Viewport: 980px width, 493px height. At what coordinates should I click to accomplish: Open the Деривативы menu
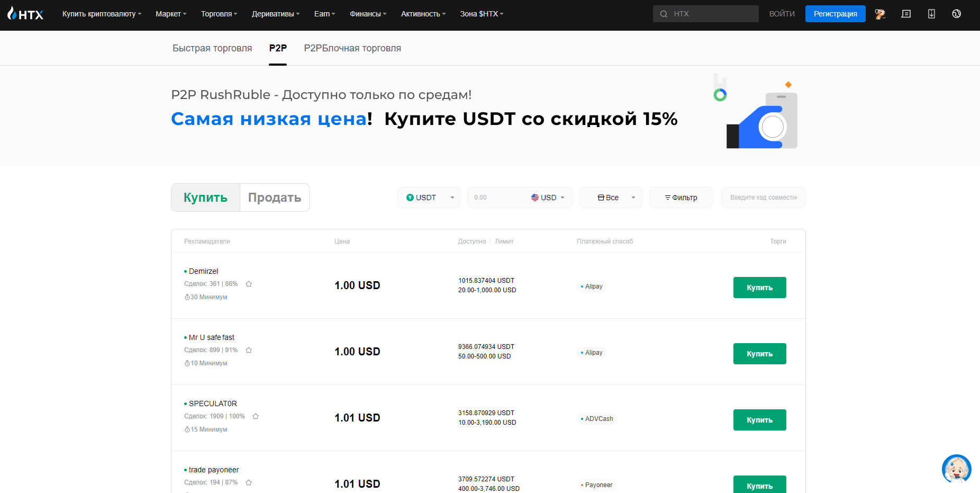tap(275, 14)
